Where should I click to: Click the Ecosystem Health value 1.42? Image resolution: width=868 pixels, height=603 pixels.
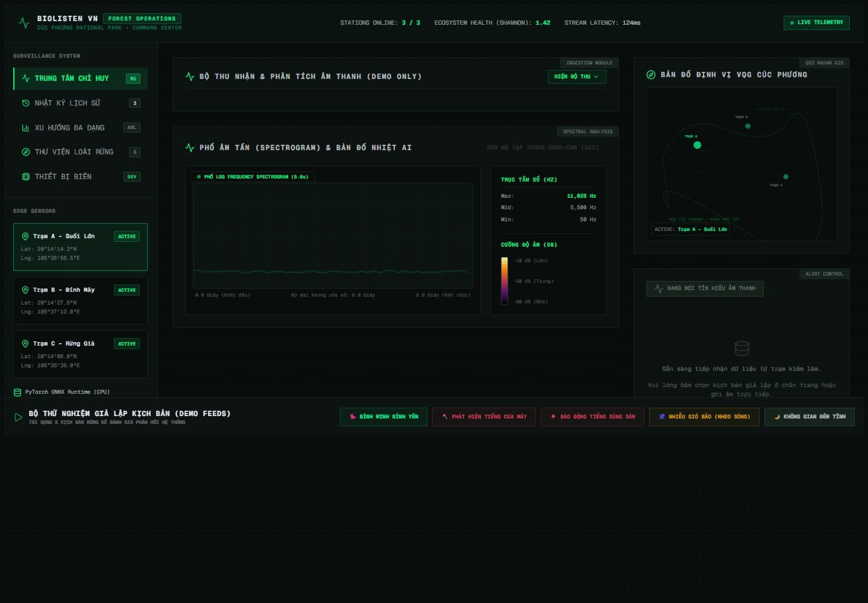(x=543, y=23)
